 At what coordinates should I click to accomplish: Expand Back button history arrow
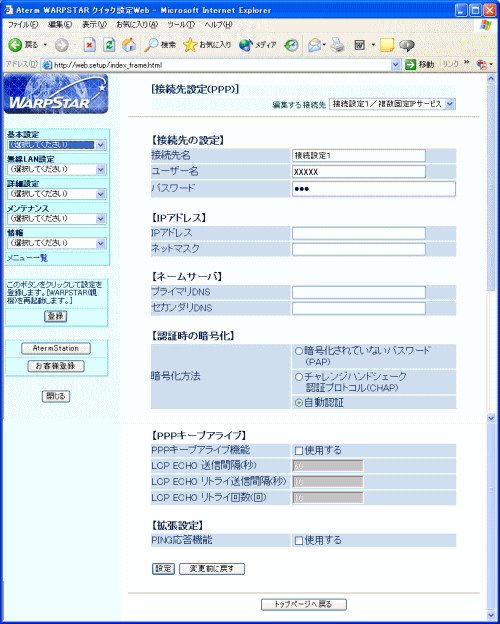(x=45, y=45)
